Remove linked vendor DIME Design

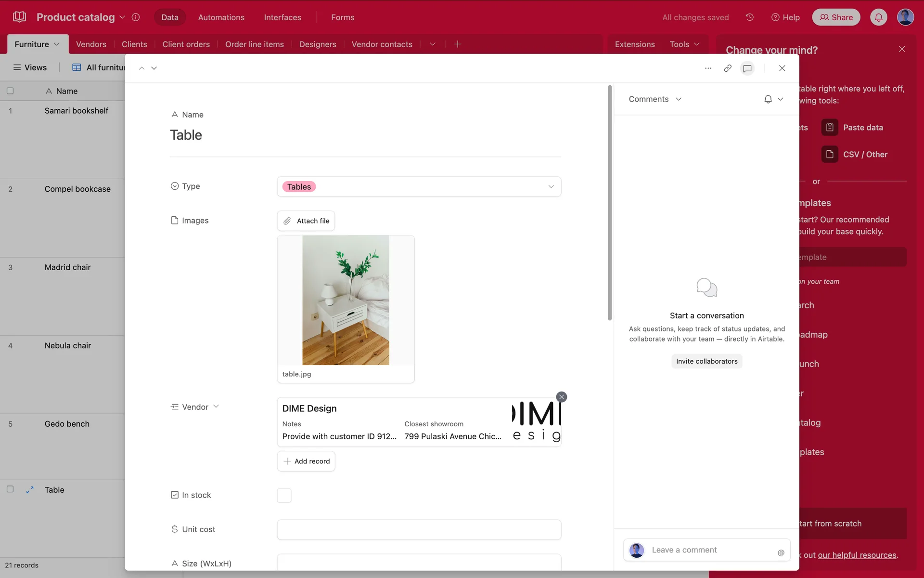click(561, 397)
